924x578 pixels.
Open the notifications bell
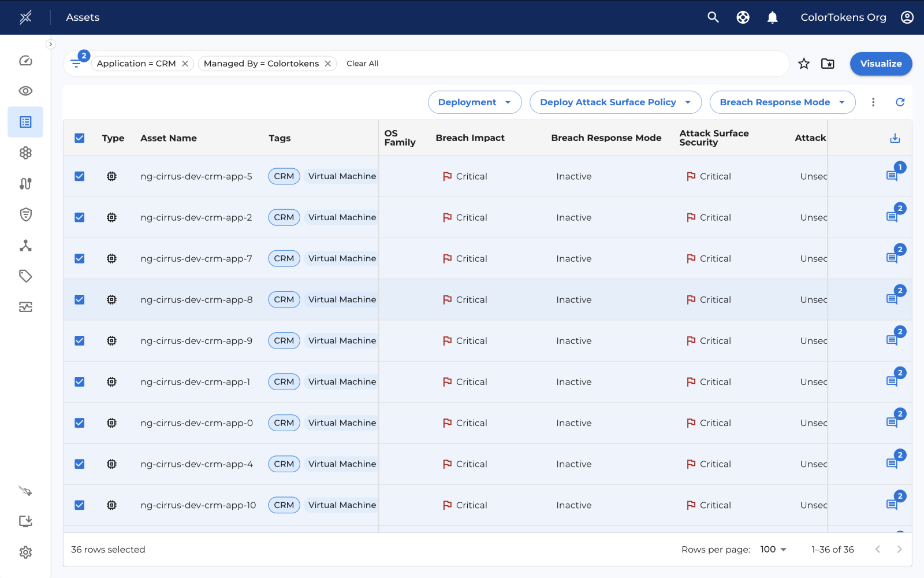(772, 17)
